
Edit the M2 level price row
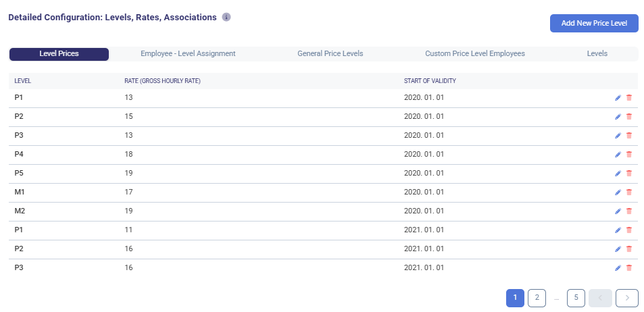(618, 211)
